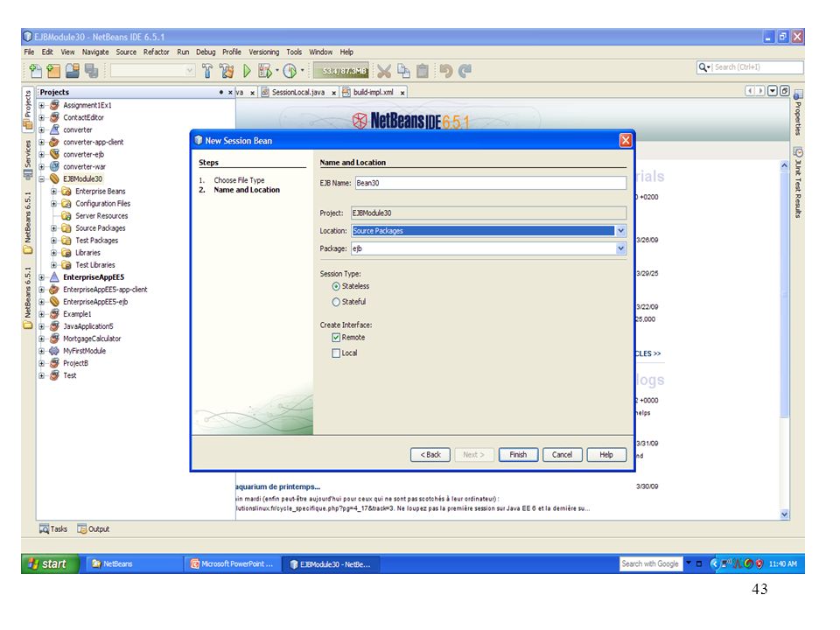Screen dimensions: 840x630
Task: Close the build-impl.xml tab
Action: [x=402, y=93]
